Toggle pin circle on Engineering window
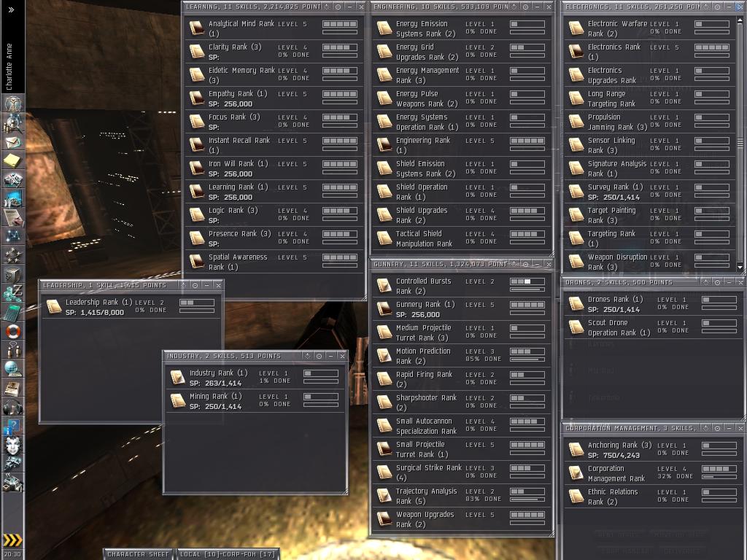The image size is (747, 560). tap(526, 7)
